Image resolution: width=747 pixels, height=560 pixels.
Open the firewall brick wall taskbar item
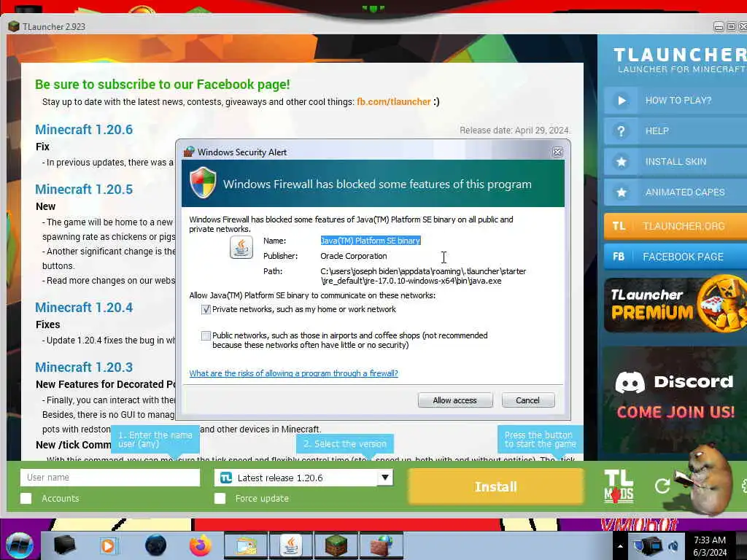coord(382,545)
